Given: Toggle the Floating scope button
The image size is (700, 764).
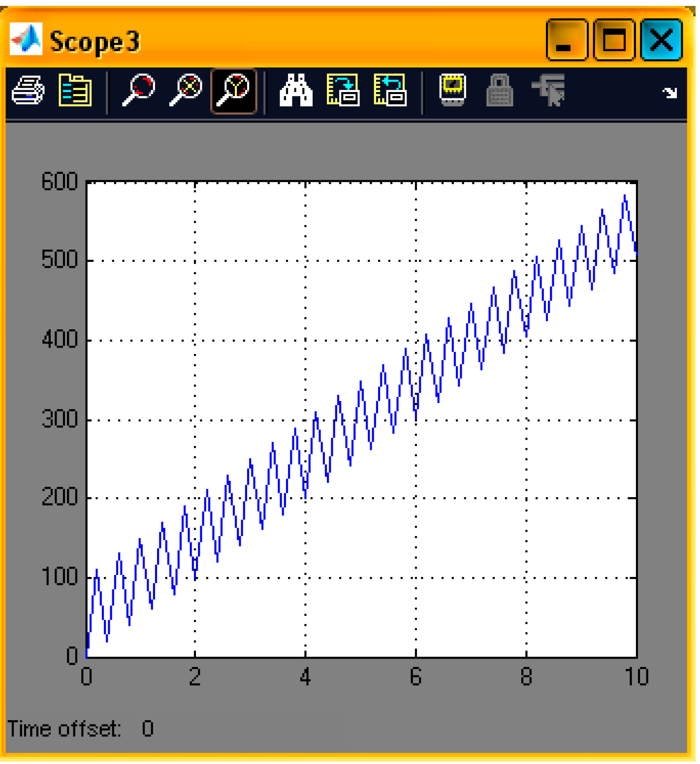Looking at the screenshot, I should 452,90.
